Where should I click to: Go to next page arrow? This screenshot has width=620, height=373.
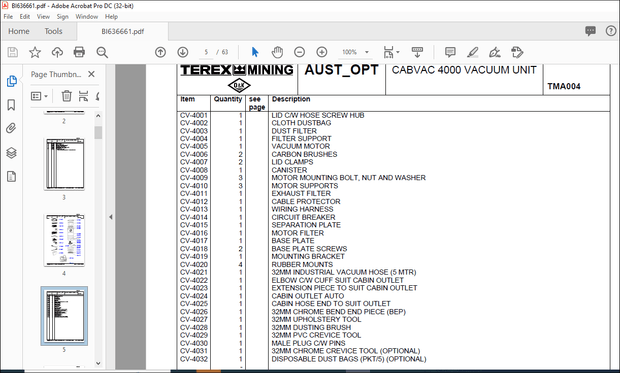point(183,52)
